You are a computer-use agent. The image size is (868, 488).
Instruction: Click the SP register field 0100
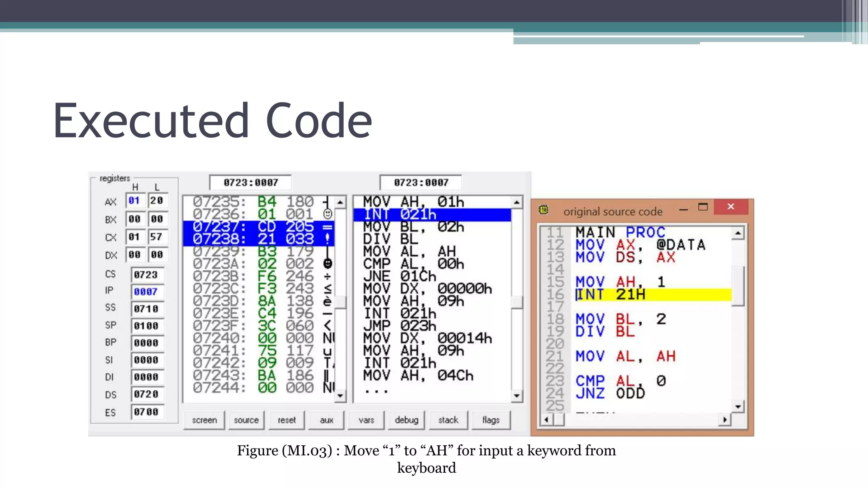tap(147, 326)
